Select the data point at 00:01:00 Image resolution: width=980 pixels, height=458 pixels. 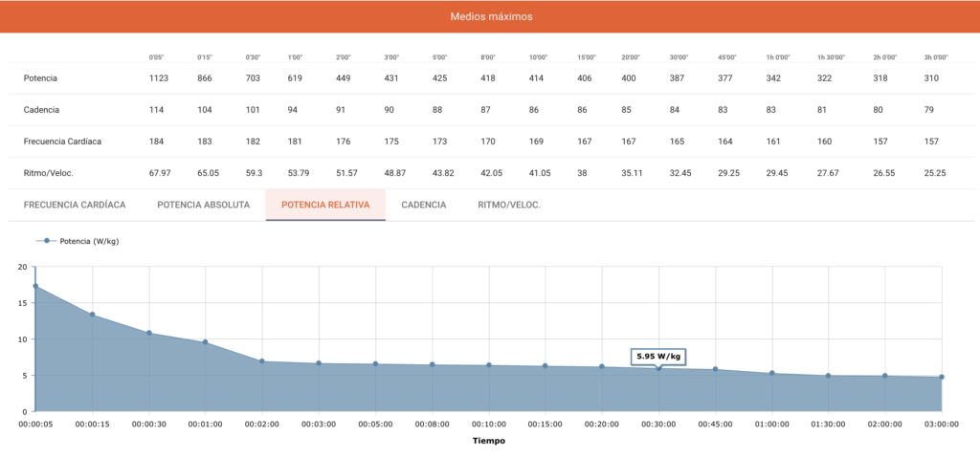(205, 342)
